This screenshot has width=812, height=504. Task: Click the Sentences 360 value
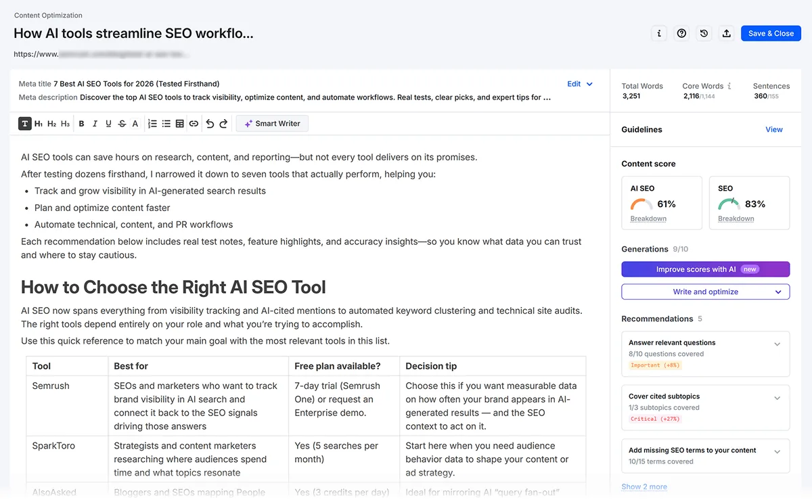[761, 96]
